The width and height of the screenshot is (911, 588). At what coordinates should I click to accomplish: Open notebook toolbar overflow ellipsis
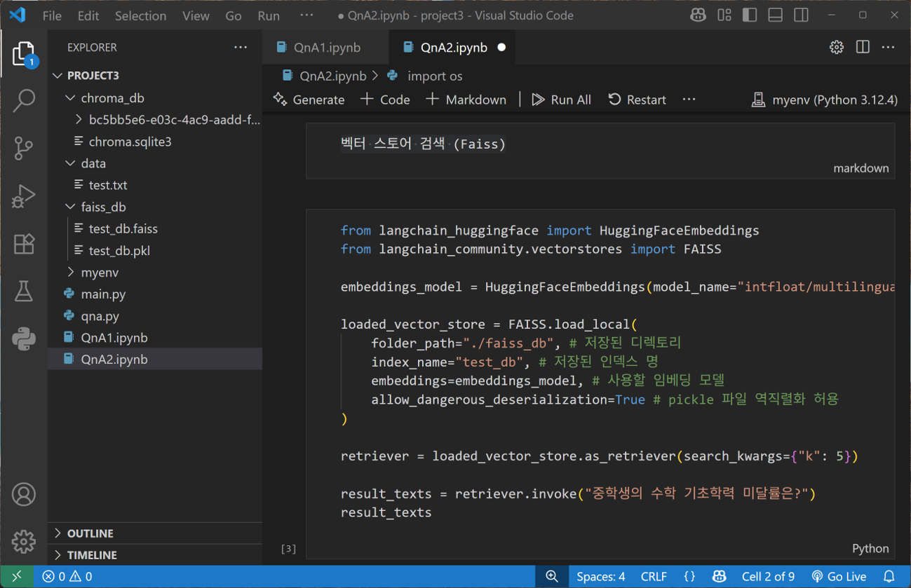[x=689, y=100]
